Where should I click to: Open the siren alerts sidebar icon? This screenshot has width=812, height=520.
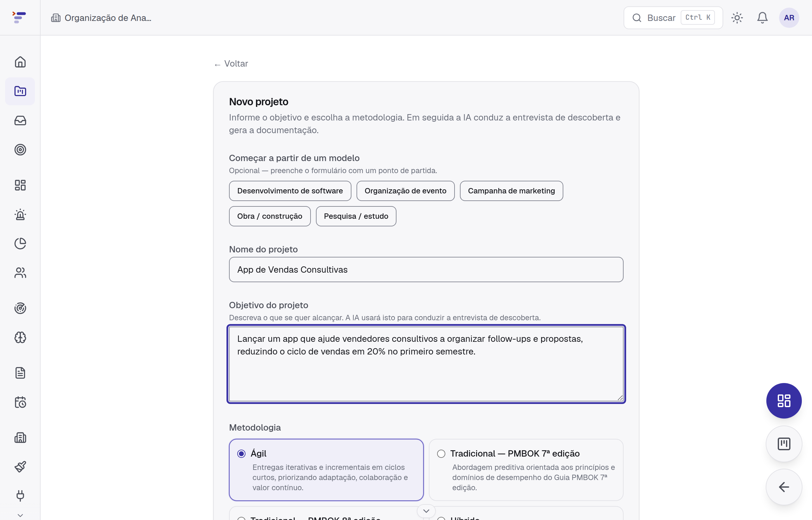tap(20, 214)
